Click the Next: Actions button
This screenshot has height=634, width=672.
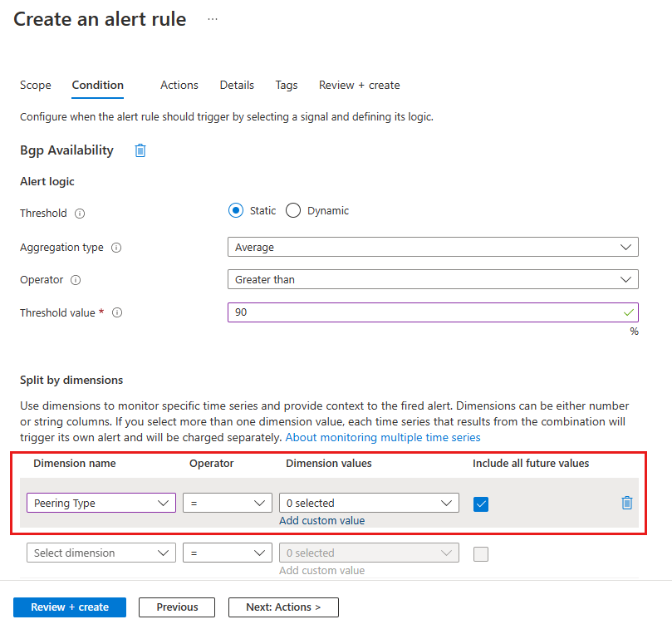282,607
